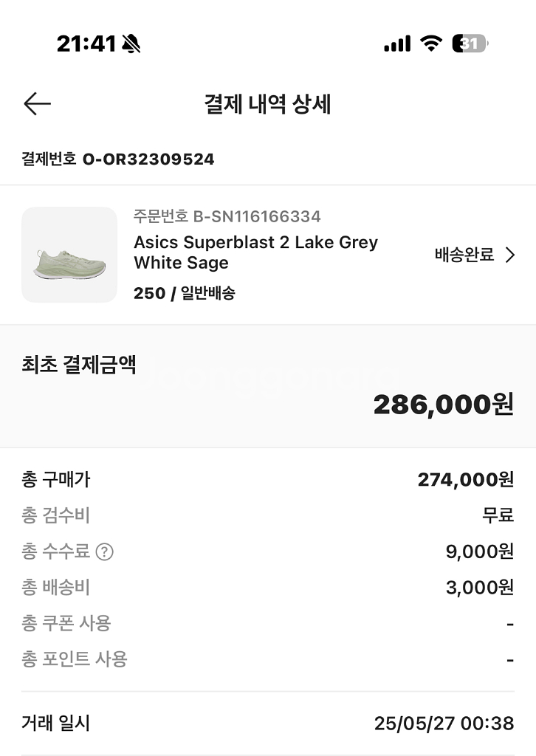Tap the 21:41 clock in status bar
536x756 pixels.
click(86, 44)
